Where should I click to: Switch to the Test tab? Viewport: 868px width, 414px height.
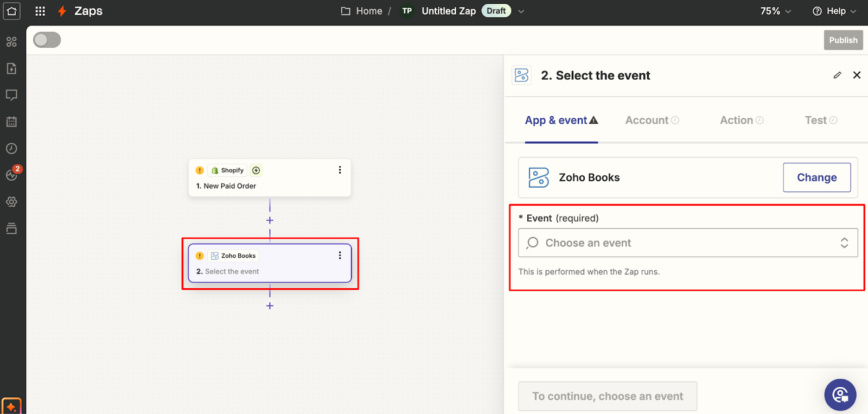821,120
